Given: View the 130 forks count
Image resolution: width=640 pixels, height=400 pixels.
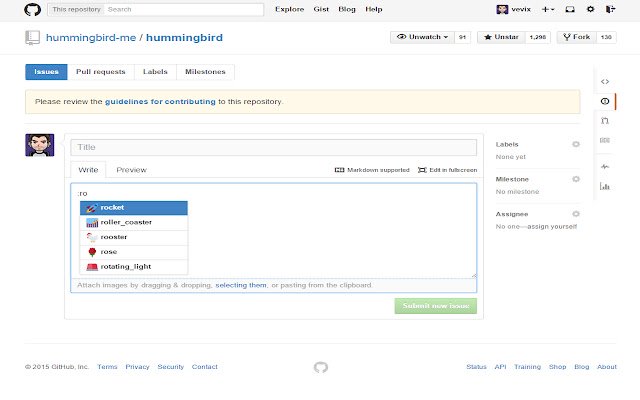Looking at the screenshot, I should pos(606,37).
